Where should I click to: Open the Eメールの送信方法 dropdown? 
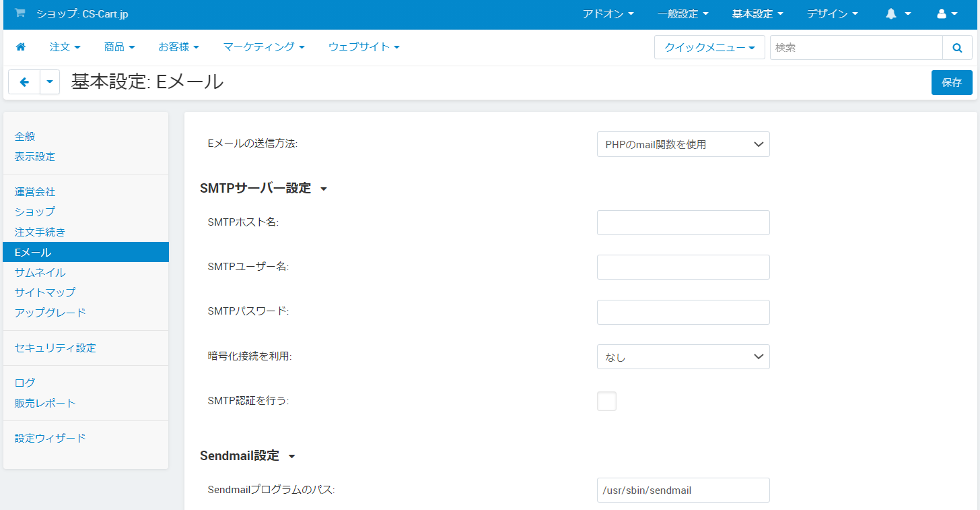(683, 144)
